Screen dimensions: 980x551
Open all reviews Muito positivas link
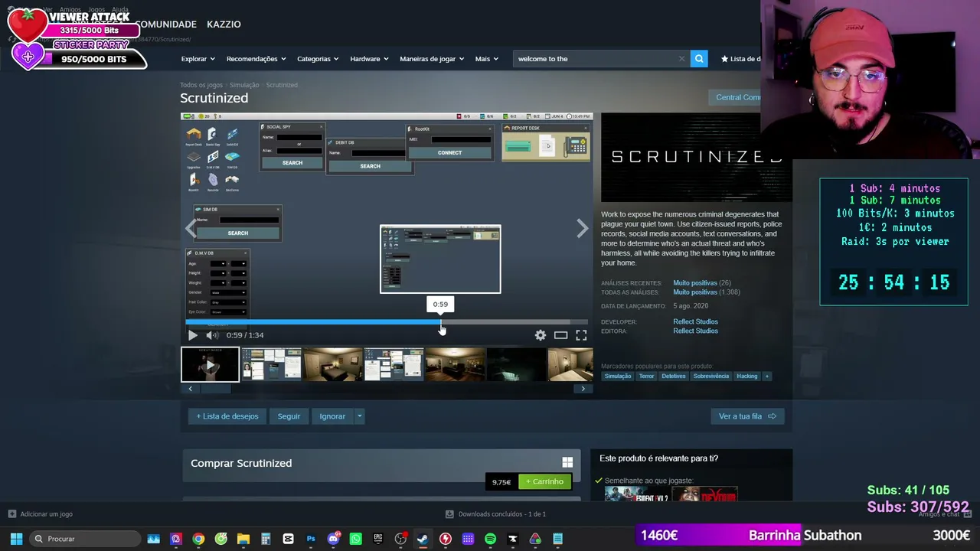(x=695, y=292)
